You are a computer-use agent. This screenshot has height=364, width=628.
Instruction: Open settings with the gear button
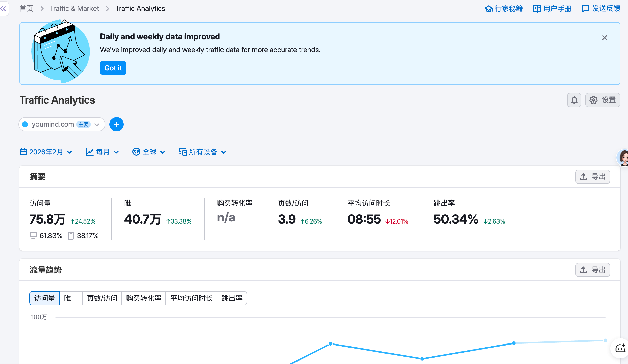click(x=602, y=100)
